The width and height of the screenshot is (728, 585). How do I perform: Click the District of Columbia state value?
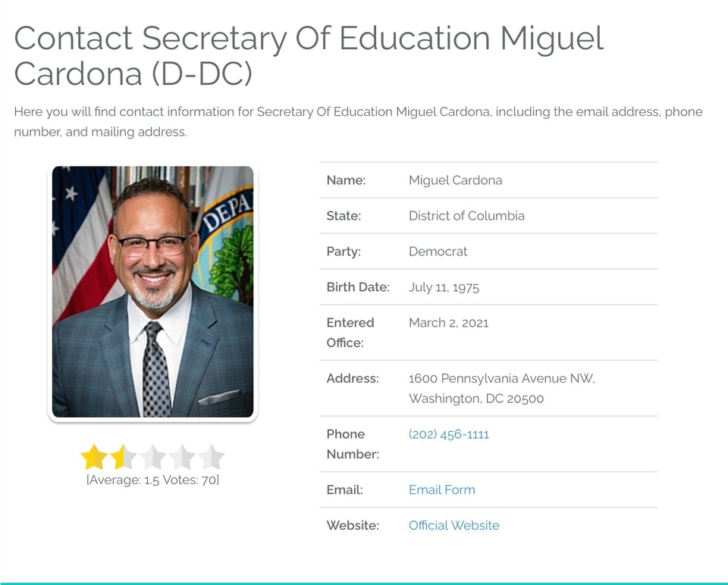(x=466, y=216)
